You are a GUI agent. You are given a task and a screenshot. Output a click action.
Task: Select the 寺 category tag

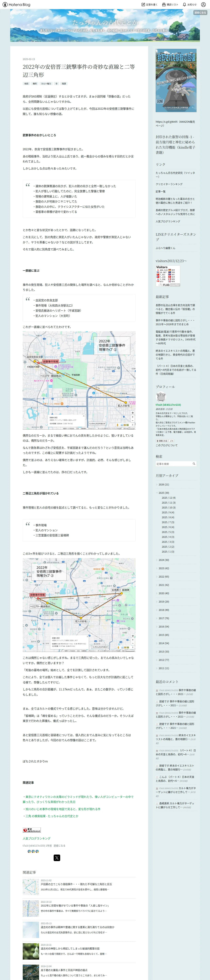tap(56, 84)
